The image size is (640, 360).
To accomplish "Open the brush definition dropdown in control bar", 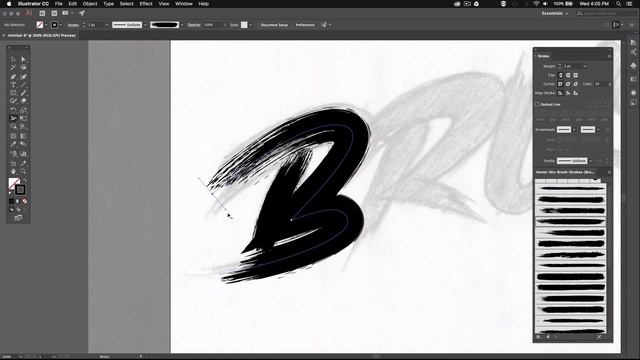I will tap(182, 25).
